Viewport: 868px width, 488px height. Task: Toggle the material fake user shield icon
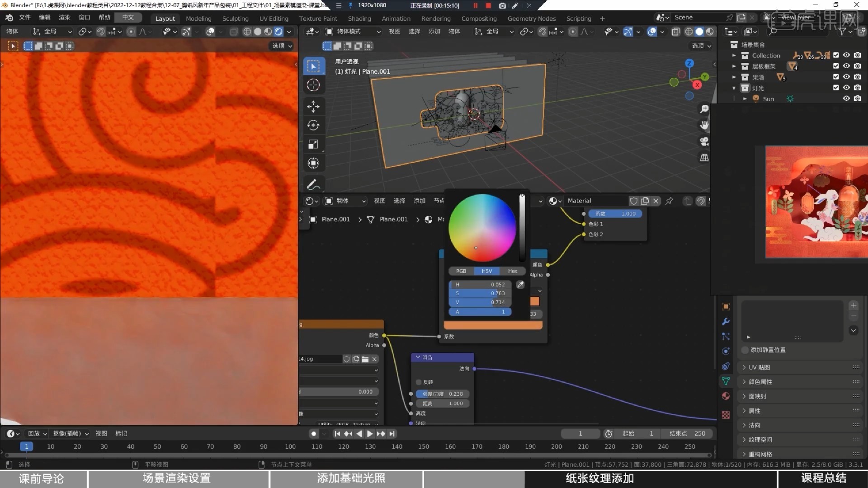(634, 201)
